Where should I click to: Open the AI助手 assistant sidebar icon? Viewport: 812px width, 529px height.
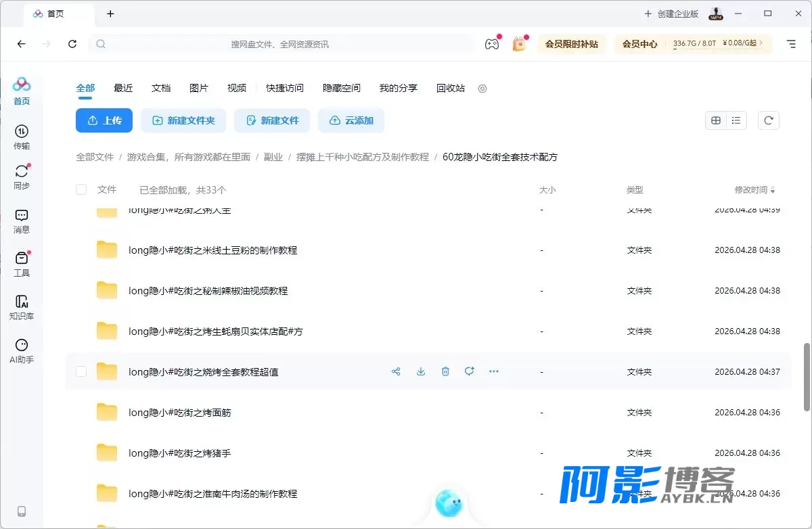(22, 351)
